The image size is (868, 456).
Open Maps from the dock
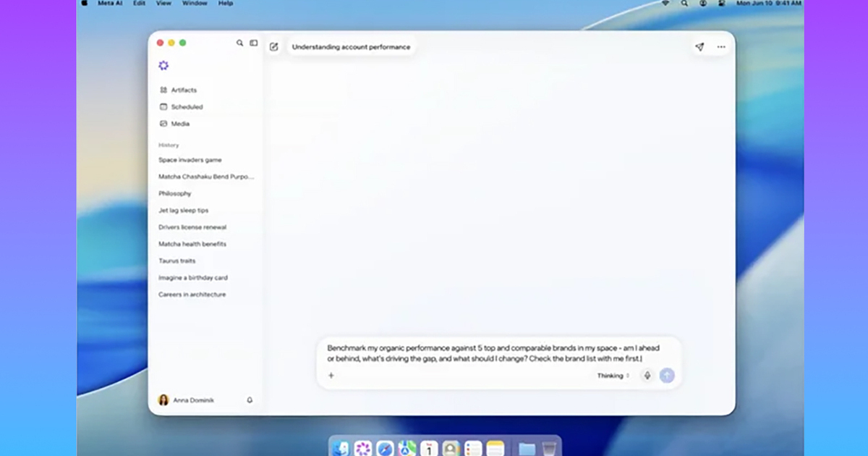coord(407,449)
